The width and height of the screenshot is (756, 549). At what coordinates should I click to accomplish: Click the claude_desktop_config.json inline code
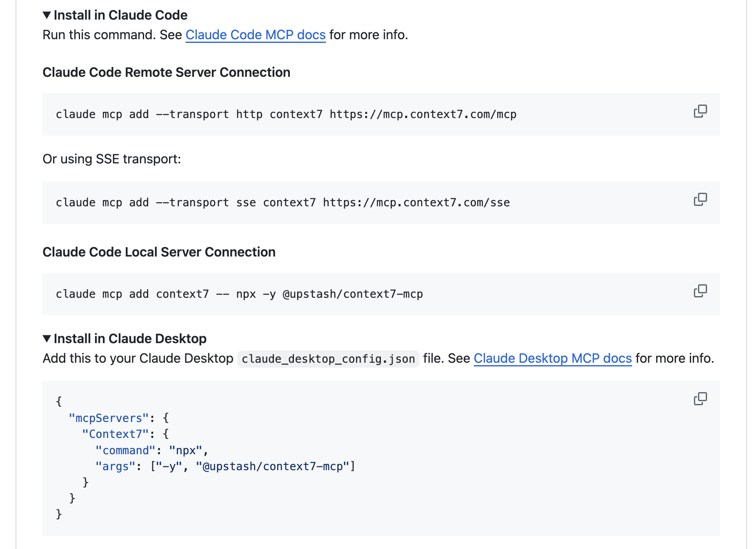coord(328,359)
